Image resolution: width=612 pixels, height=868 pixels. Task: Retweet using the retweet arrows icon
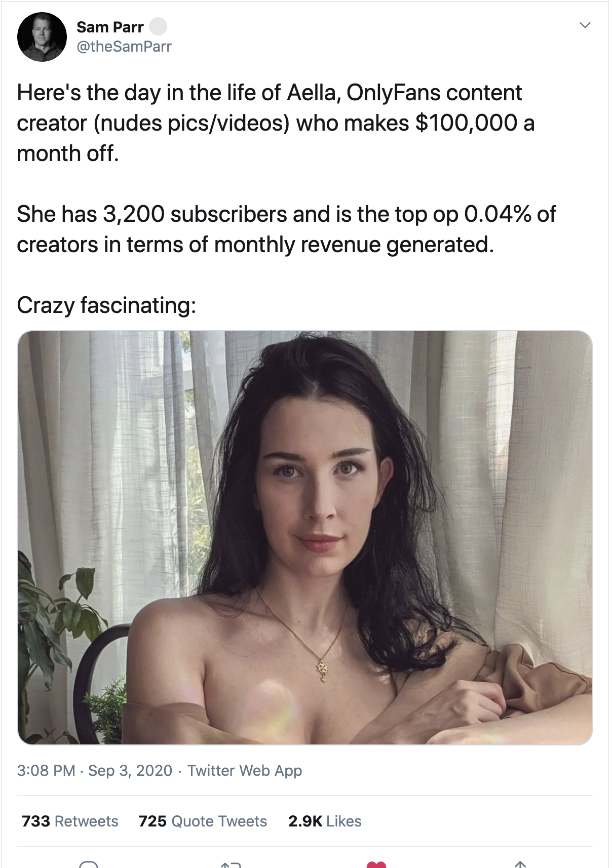(x=232, y=864)
